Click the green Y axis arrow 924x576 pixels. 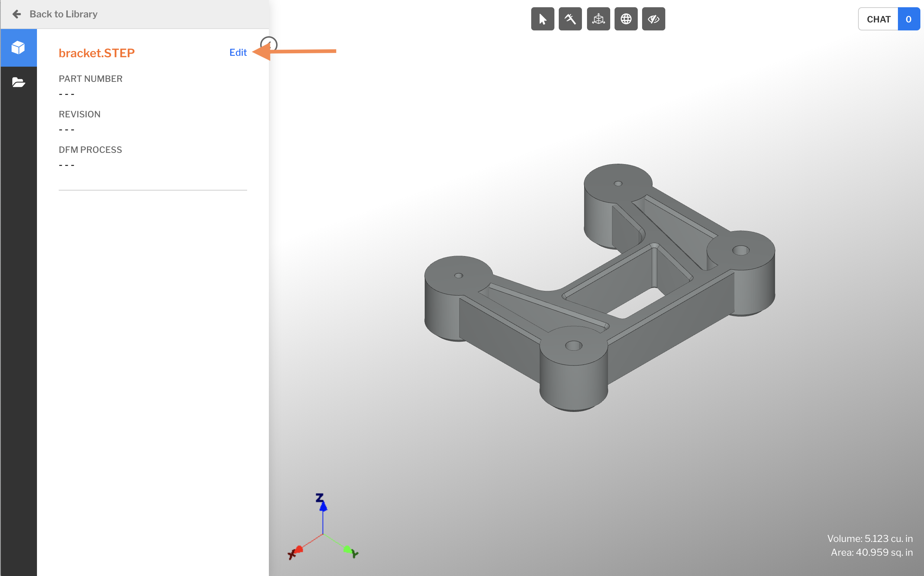pos(347,549)
